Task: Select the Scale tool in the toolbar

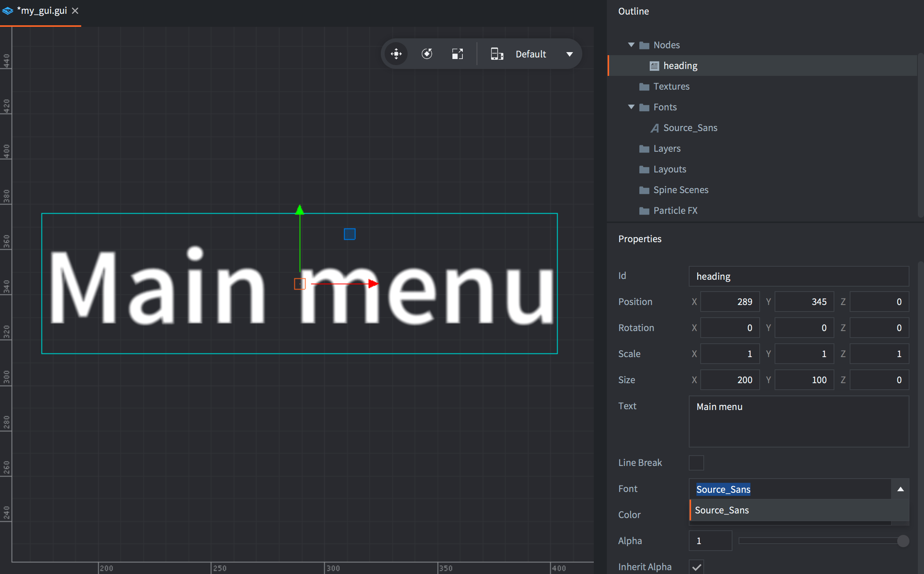Action: tap(457, 54)
